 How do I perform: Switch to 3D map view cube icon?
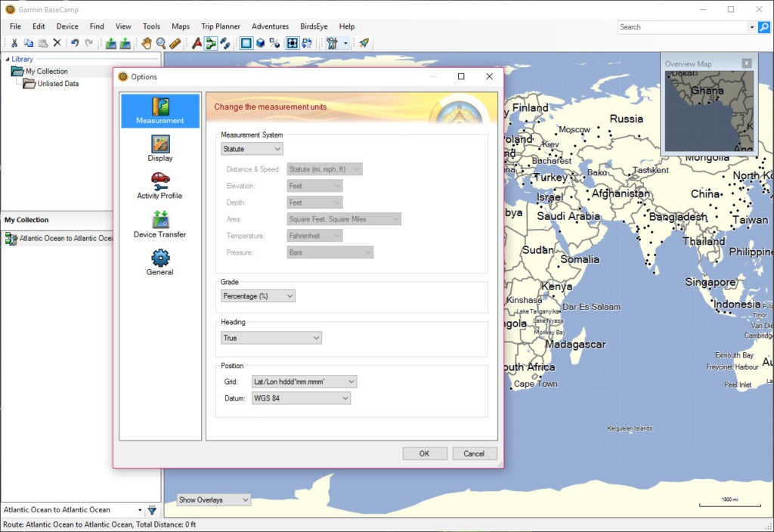pyautogui.click(x=261, y=43)
